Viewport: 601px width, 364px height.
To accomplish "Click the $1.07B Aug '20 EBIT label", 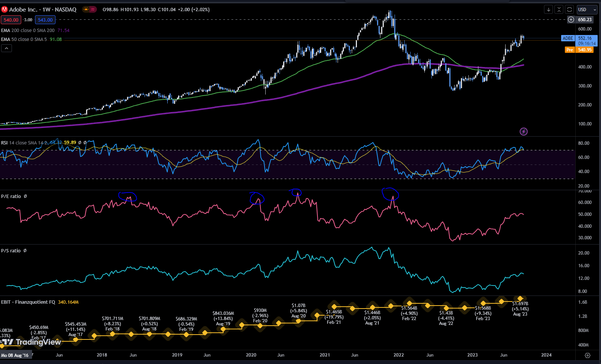I will [x=298, y=311].
